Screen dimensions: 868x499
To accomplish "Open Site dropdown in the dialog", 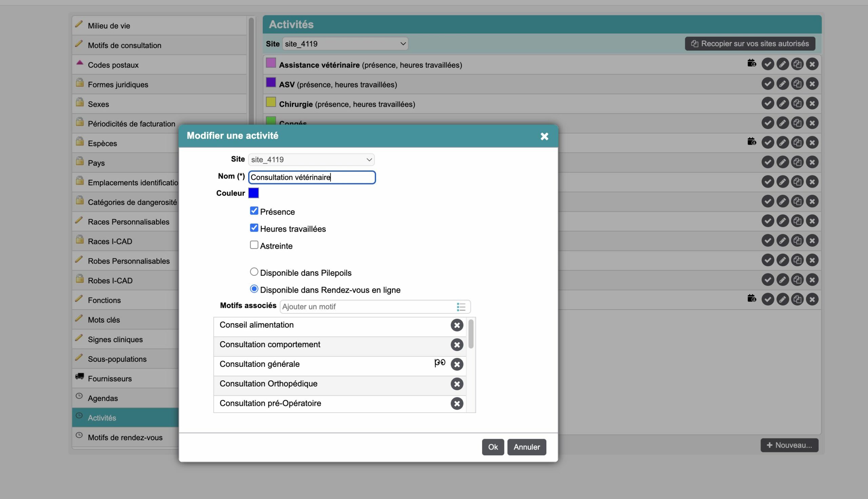I will tap(311, 160).
